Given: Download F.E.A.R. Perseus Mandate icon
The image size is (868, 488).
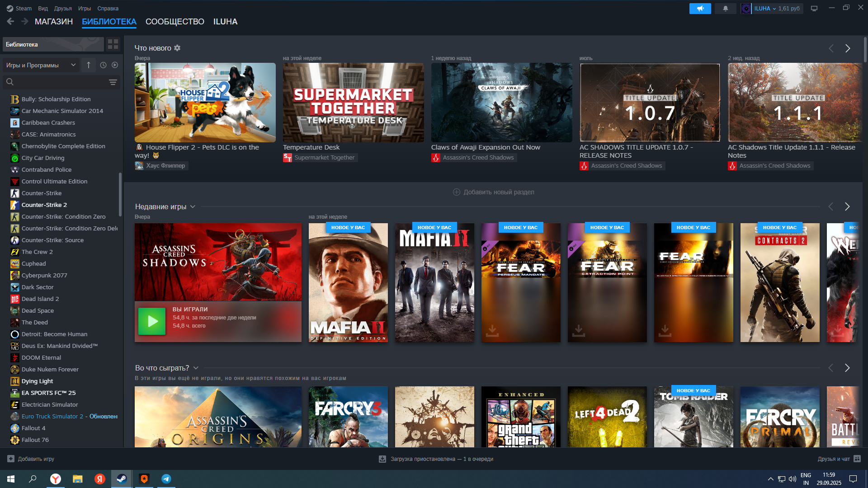Looking at the screenshot, I should coord(492,331).
